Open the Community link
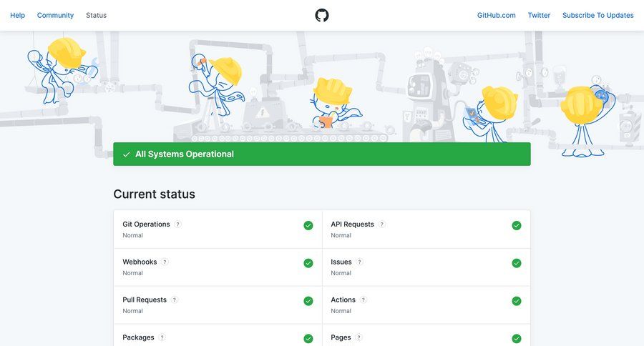Screen dimensions: 644x346 coord(55,15)
